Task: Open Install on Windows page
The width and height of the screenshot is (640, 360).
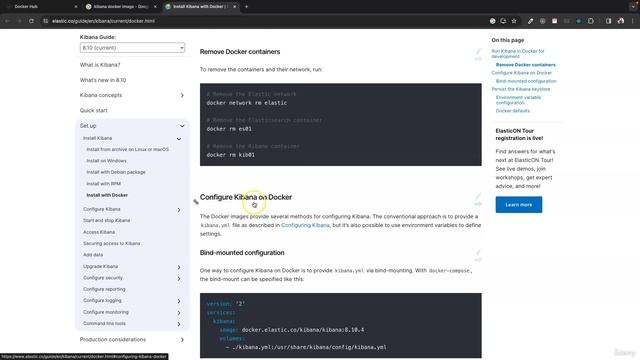Action: [107, 161]
